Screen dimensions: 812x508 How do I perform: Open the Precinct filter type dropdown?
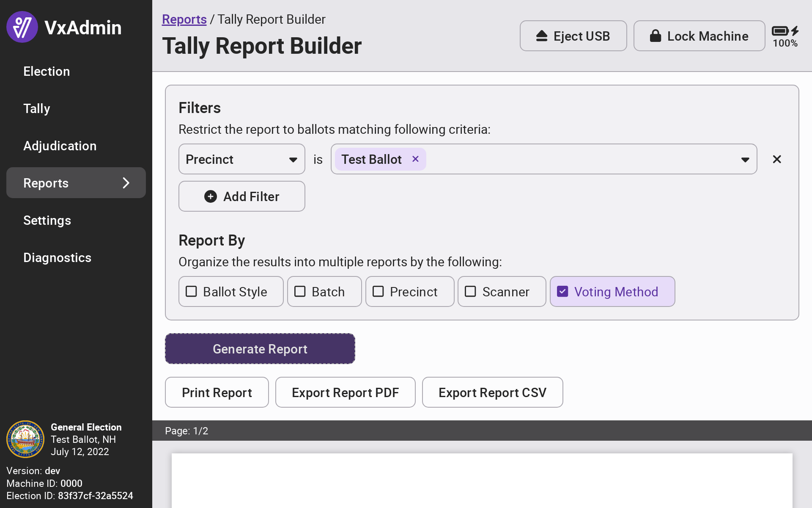coord(241,159)
